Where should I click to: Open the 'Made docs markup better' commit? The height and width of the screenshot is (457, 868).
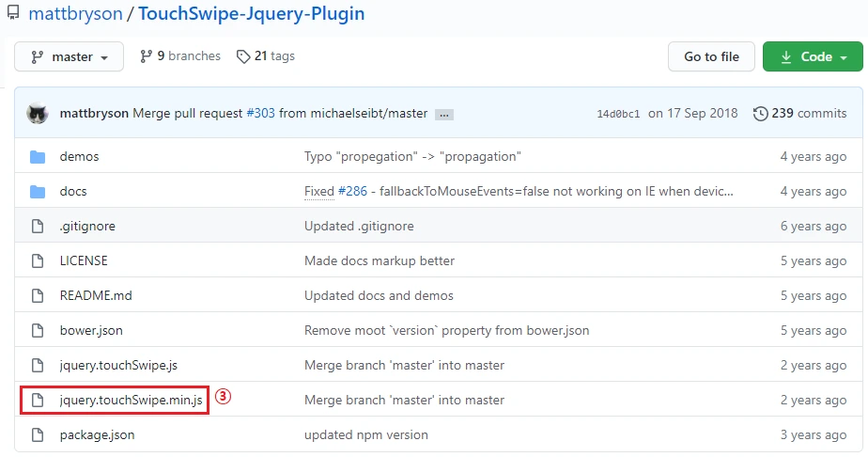click(380, 260)
